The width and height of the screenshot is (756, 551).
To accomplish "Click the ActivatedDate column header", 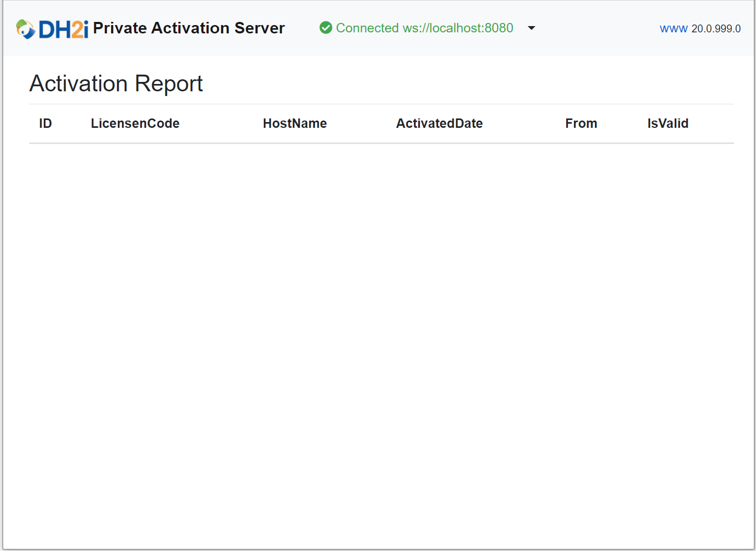I will [439, 123].
